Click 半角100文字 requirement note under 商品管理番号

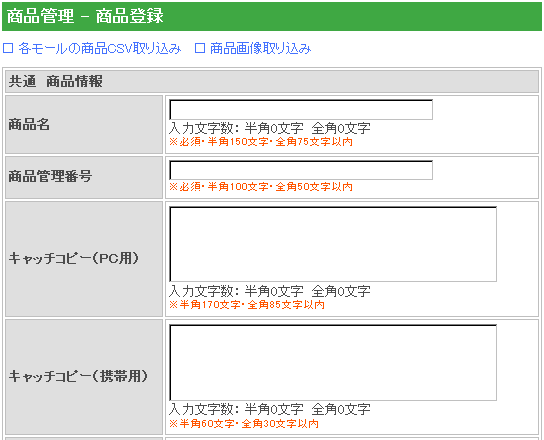pos(261,187)
